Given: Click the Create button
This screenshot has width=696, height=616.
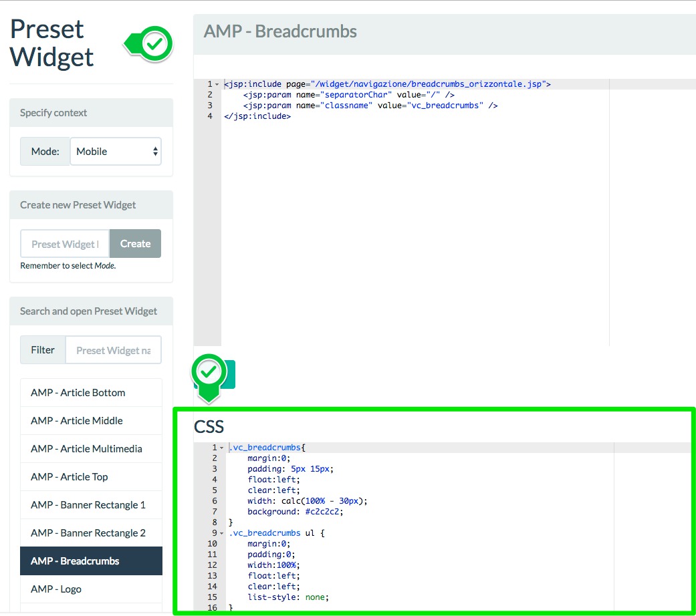Looking at the screenshot, I should click(135, 244).
